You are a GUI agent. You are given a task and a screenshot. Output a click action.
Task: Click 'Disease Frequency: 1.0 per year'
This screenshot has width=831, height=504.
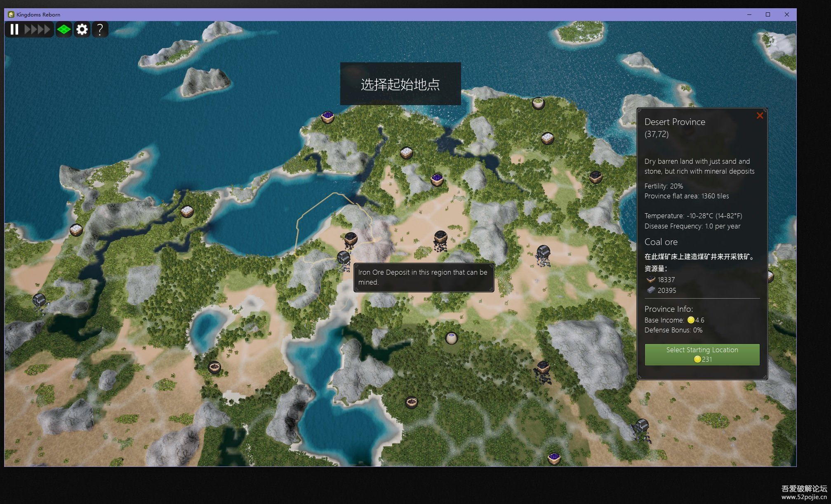click(692, 226)
